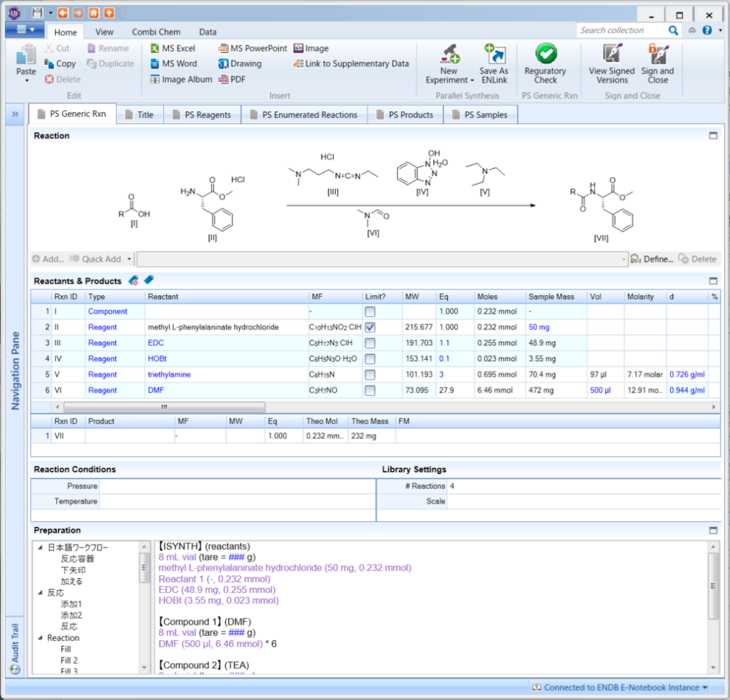Viewport: 730px width, 700px height.
Task: Click the Sign and Close icon
Action: [x=657, y=55]
